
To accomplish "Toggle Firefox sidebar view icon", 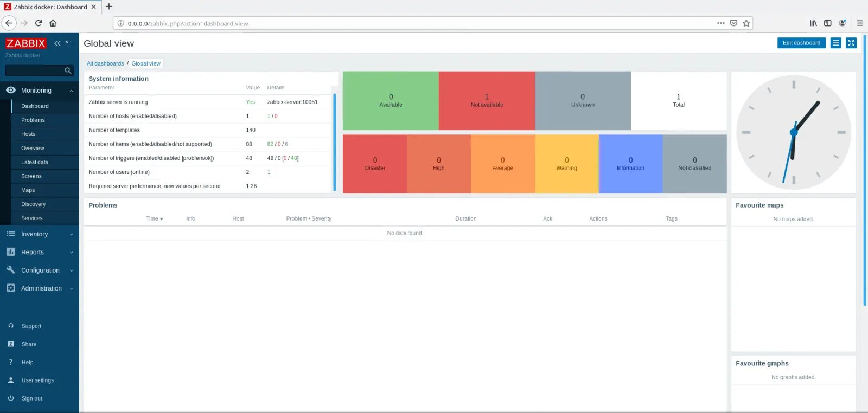I will pyautogui.click(x=828, y=23).
